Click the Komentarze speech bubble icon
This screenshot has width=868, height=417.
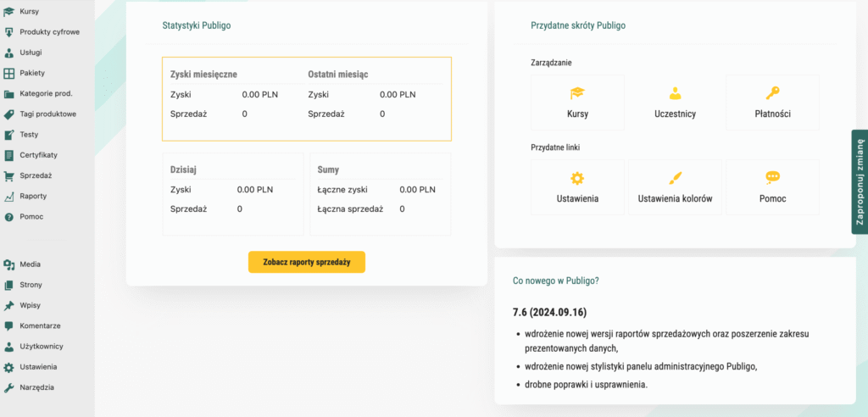click(x=8, y=326)
